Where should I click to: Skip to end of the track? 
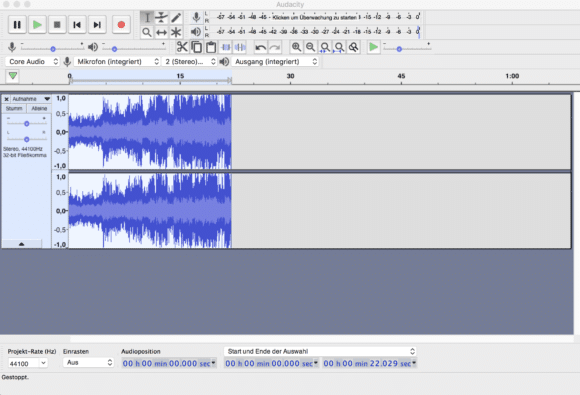coord(97,25)
